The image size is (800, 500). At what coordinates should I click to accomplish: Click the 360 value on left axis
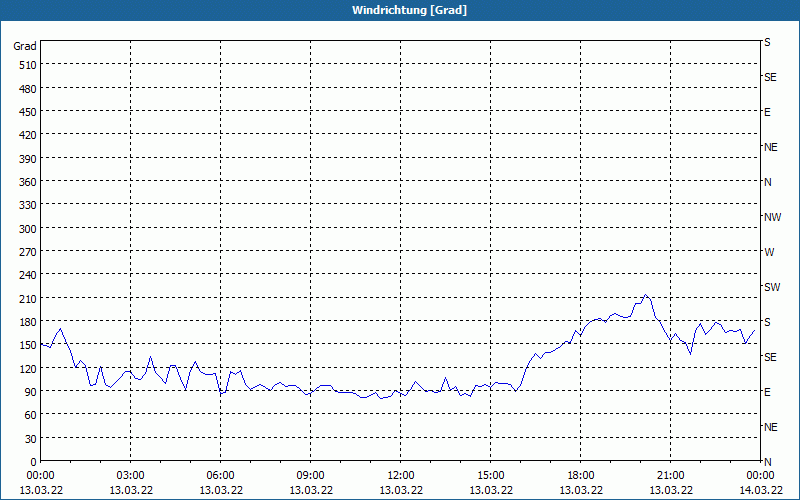(28, 182)
